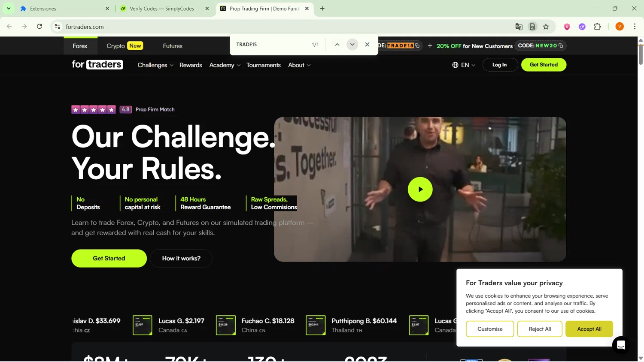Viewport: 644px width, 362px height.
Task: Select the Futures tab
Action: click(173, 46)
